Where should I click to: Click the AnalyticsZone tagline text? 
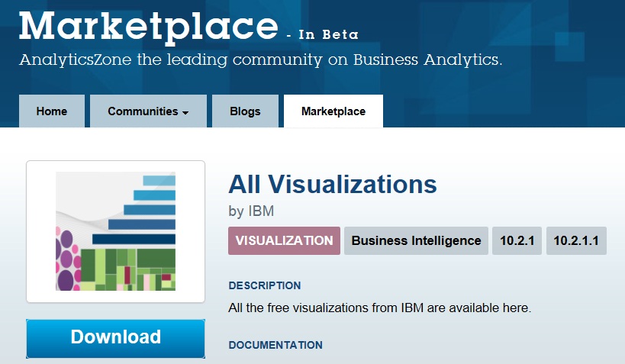260,60
